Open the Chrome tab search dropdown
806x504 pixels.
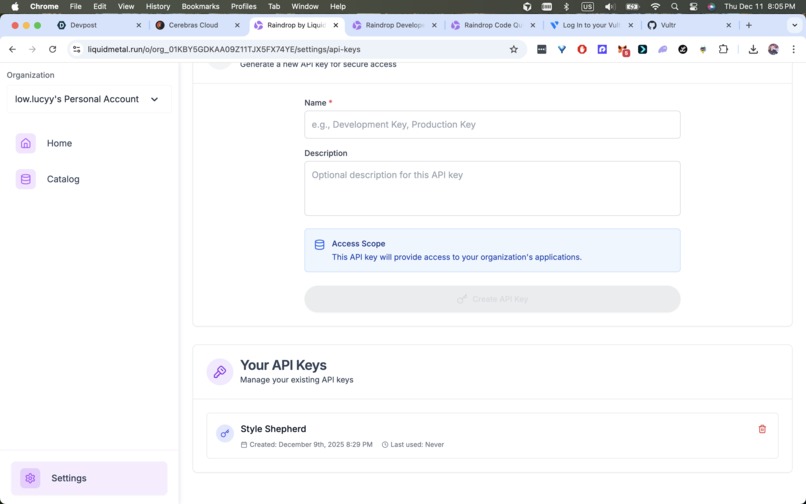coord(794,25)
